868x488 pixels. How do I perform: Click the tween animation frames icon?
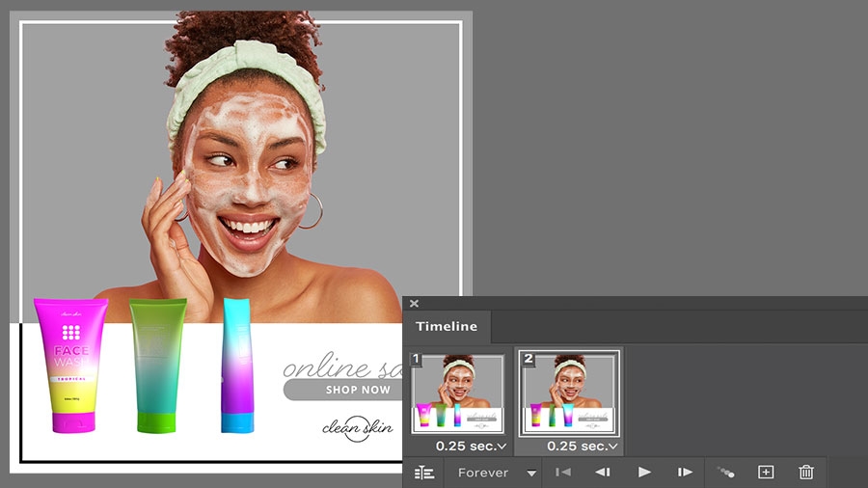click(725, 472)
